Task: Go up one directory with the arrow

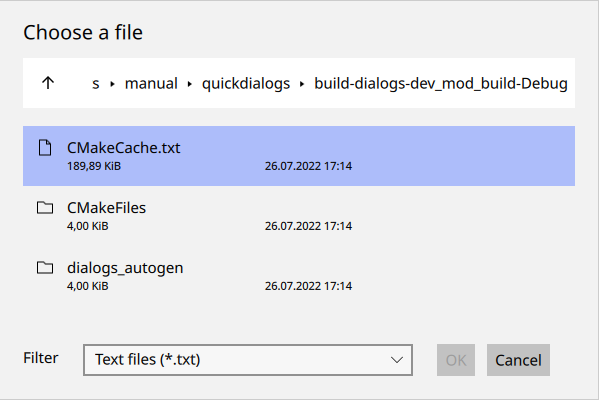Action: pyautogui.click(x=48, y=82)
